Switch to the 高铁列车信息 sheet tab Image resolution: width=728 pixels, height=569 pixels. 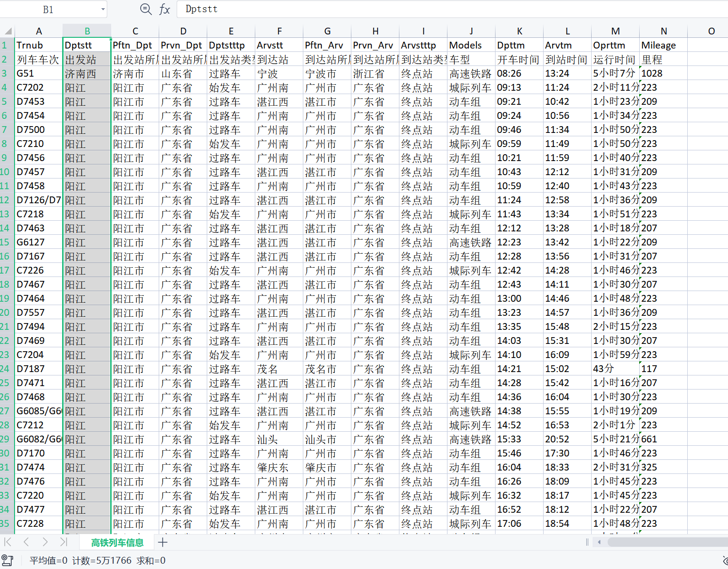117,542
